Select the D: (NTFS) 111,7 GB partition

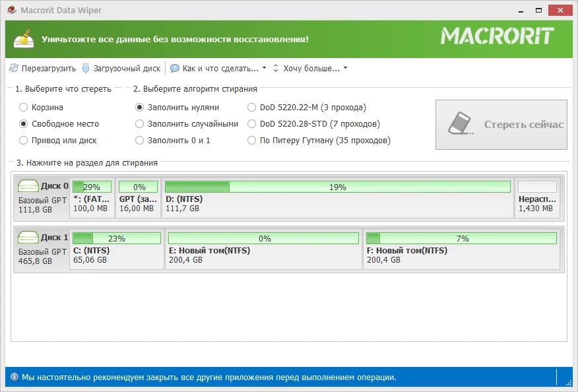pyautogui.click(x=338, y=198)
